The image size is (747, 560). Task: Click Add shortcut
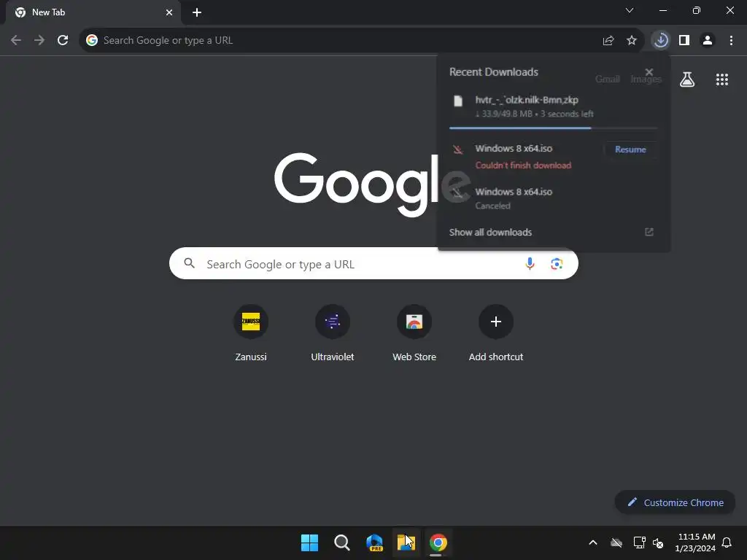496,333
